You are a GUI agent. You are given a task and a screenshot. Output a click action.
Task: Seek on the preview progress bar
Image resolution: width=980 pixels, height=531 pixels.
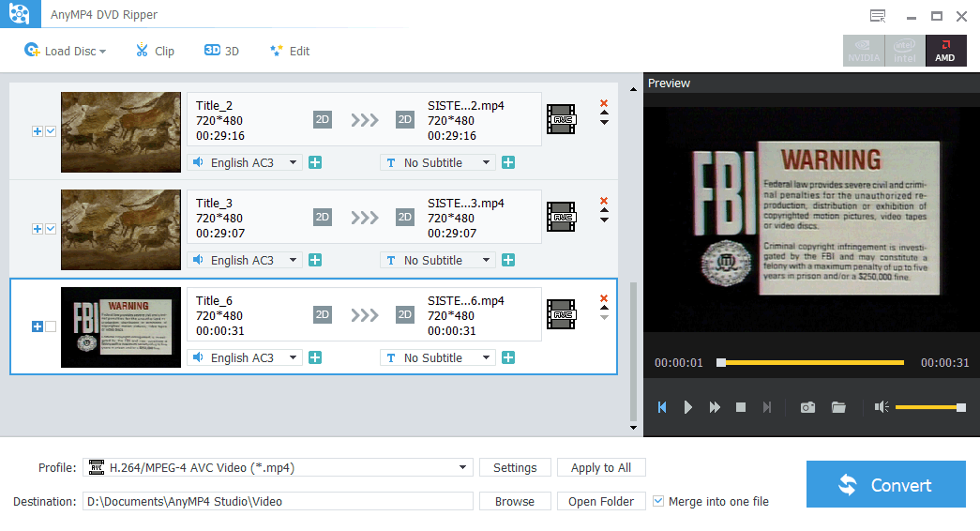pyautogui.click(x=810, y=363)
